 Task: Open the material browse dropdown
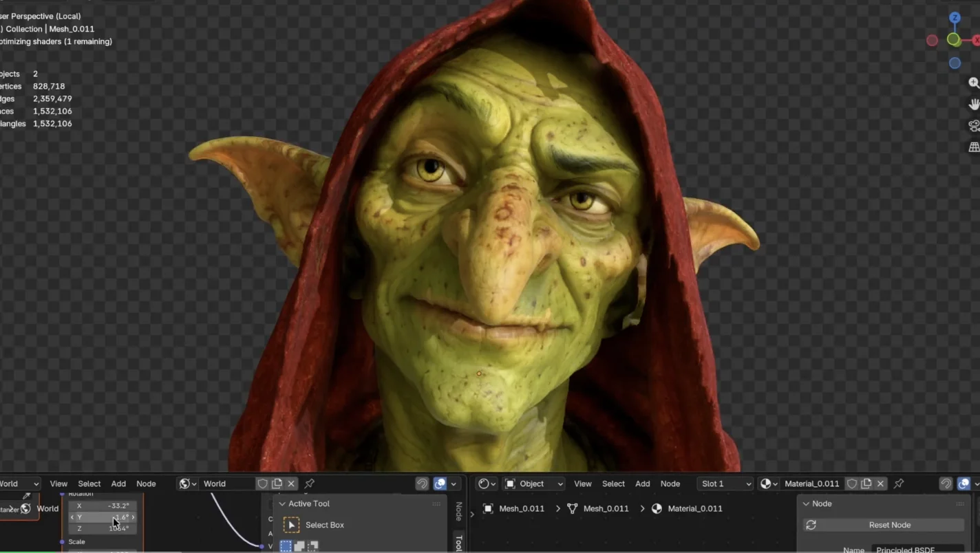point(769,484)
